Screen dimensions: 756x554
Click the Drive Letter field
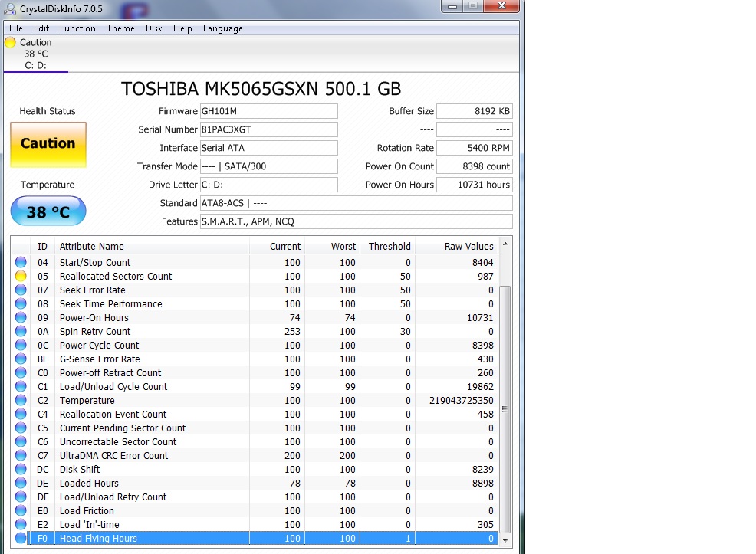click(269, 185)
